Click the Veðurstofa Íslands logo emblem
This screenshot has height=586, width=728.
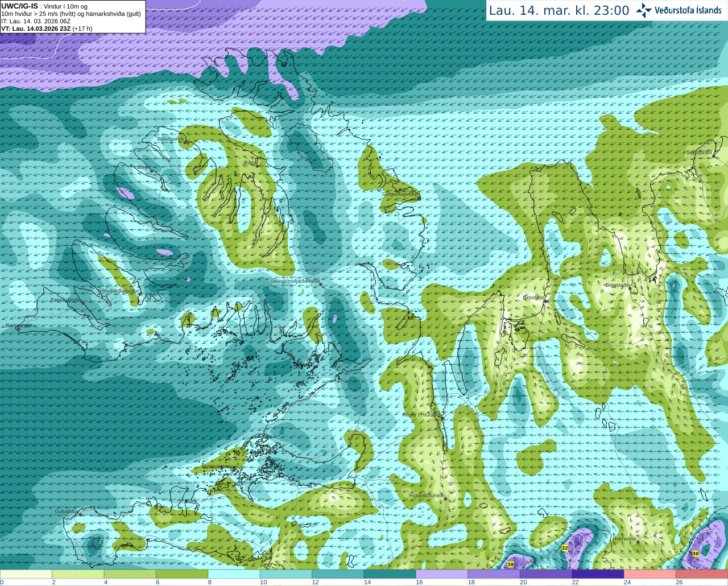pyautogui.click(x=644, y=10)
